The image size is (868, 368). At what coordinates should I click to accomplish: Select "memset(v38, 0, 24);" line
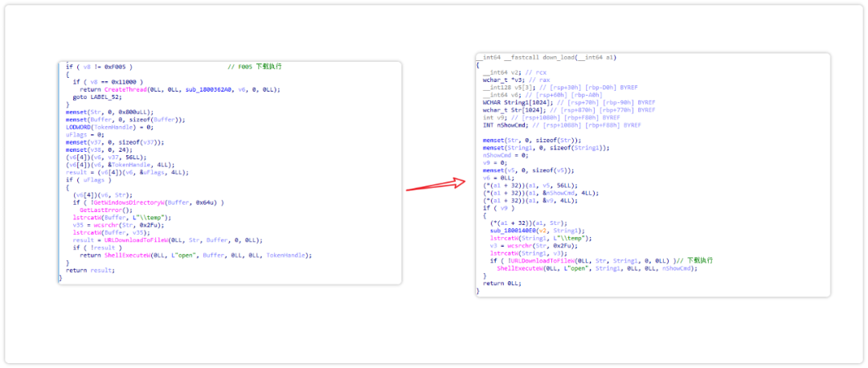[x=99, y=149]
